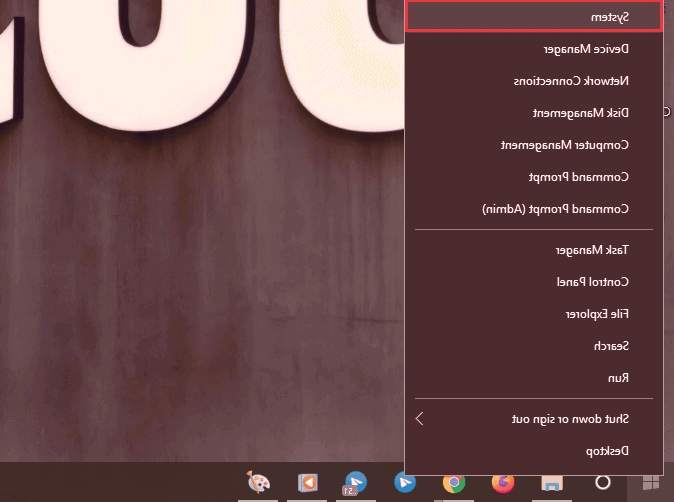
Task: Open Disk Management from the menu
Action: coord(534,113)
